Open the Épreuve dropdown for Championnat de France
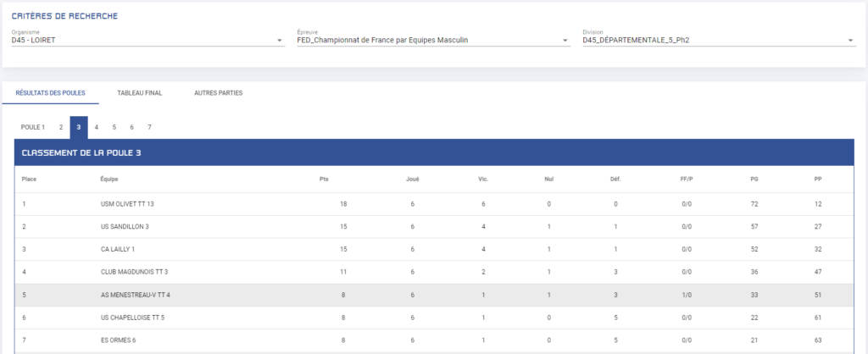 (x=433, y=41)
